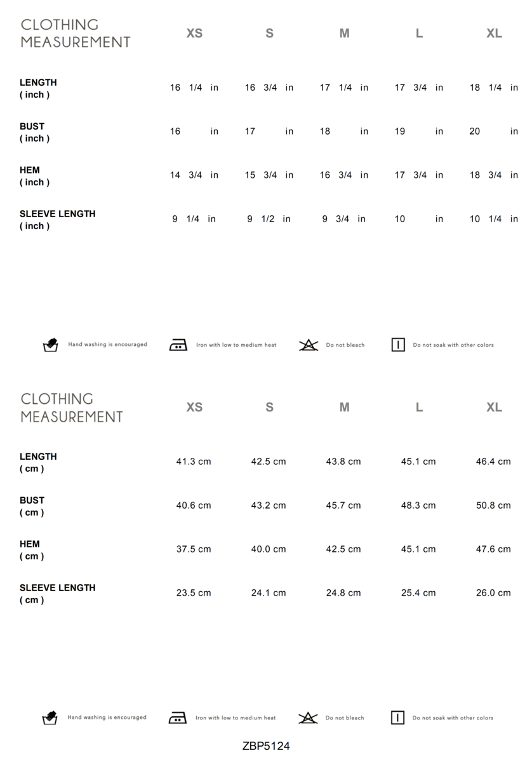Click the product code ZBP5124
This screenshot has height=762, width=532.
click(266, 746)
